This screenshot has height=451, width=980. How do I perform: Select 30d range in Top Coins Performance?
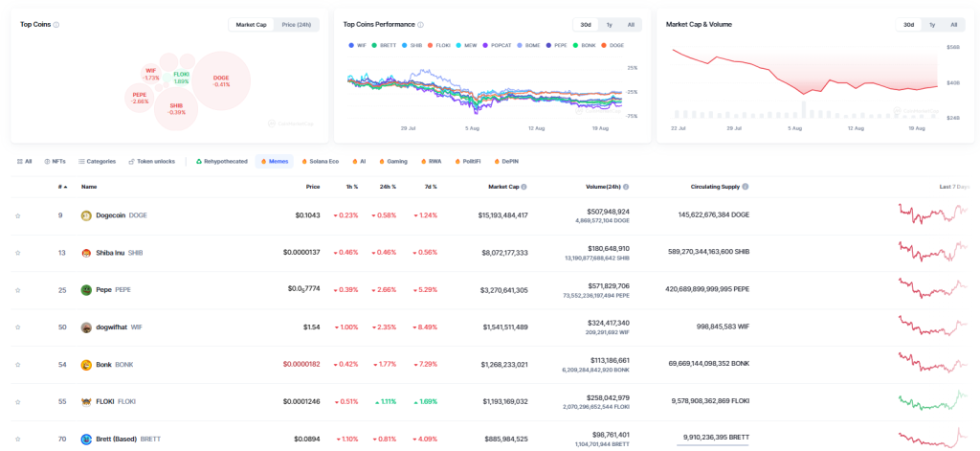point(586,25)
